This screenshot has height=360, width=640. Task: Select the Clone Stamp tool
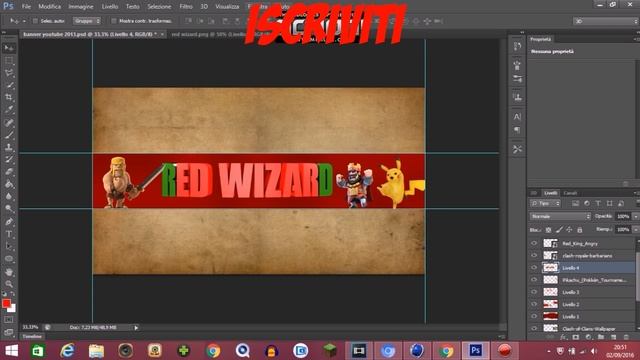tap(9, 147)
